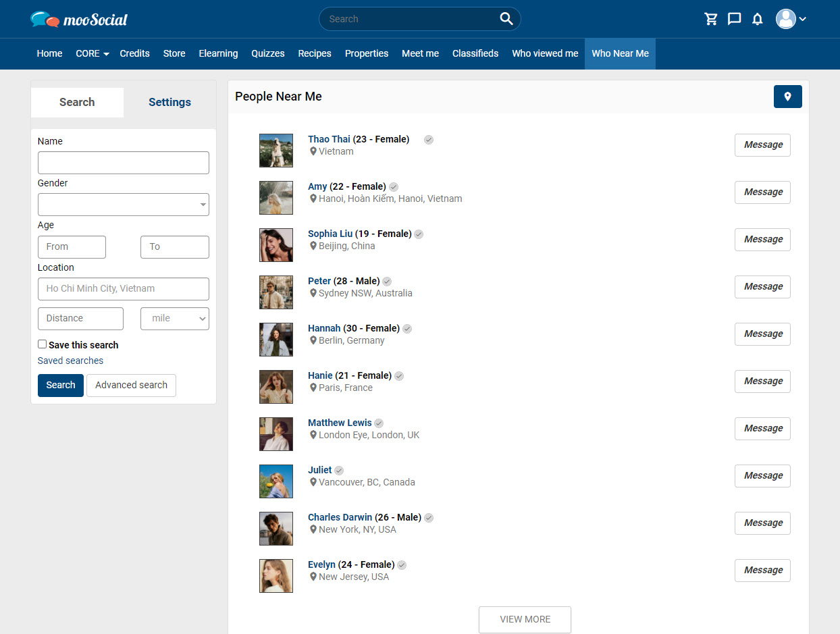The width and height of the screenshot is (840, 634).
Task: Send a message to Peter
Action: tap(762, 287)
